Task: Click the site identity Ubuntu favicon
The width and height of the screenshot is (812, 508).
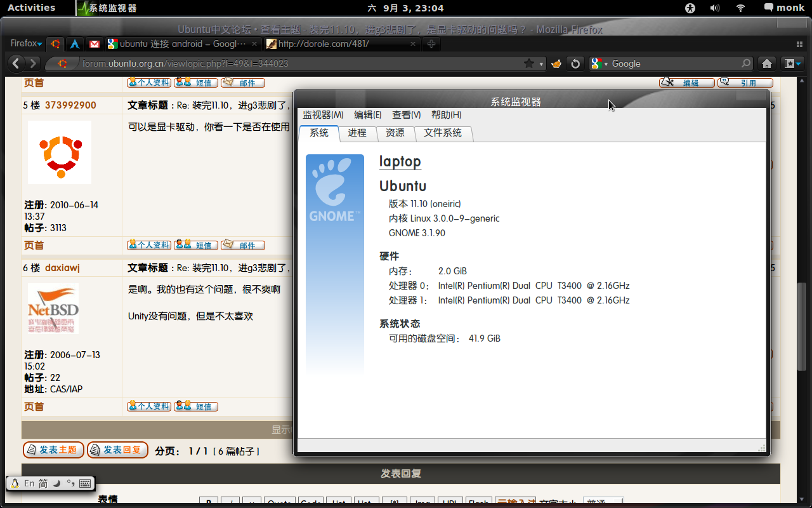Action: (x=62, y=63)
